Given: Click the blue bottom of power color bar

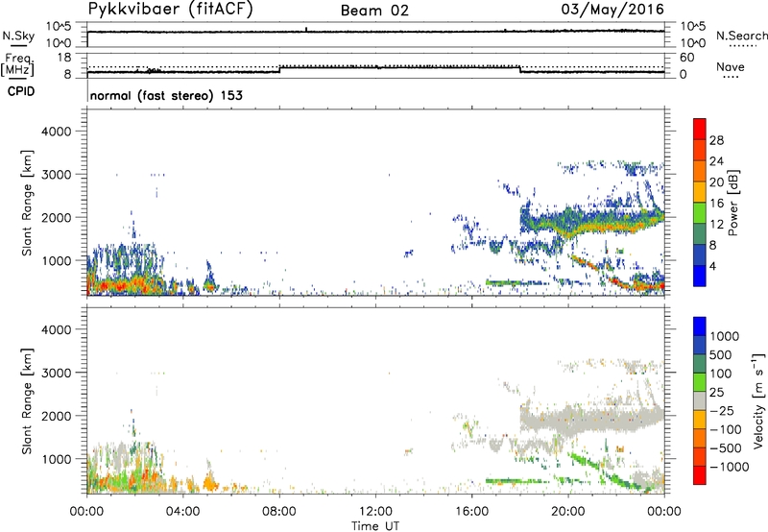Looking at the screenshot, I should (x=700, y=276).
